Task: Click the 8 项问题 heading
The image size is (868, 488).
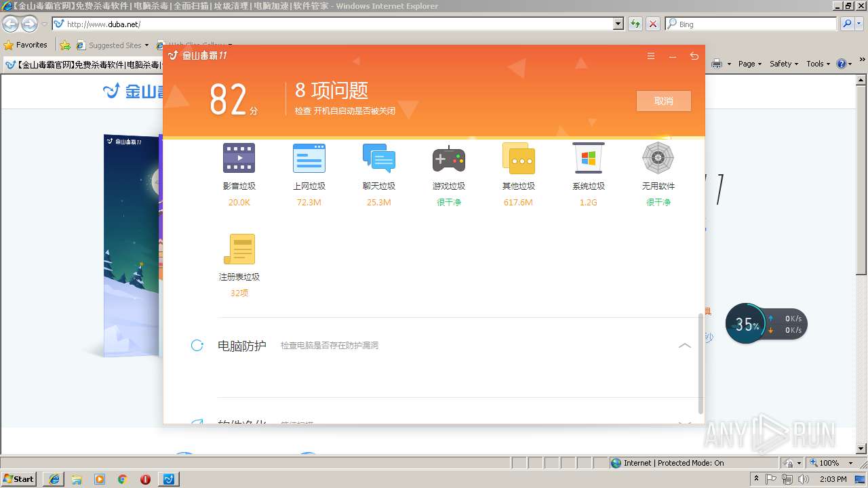Action: [332, 91]
